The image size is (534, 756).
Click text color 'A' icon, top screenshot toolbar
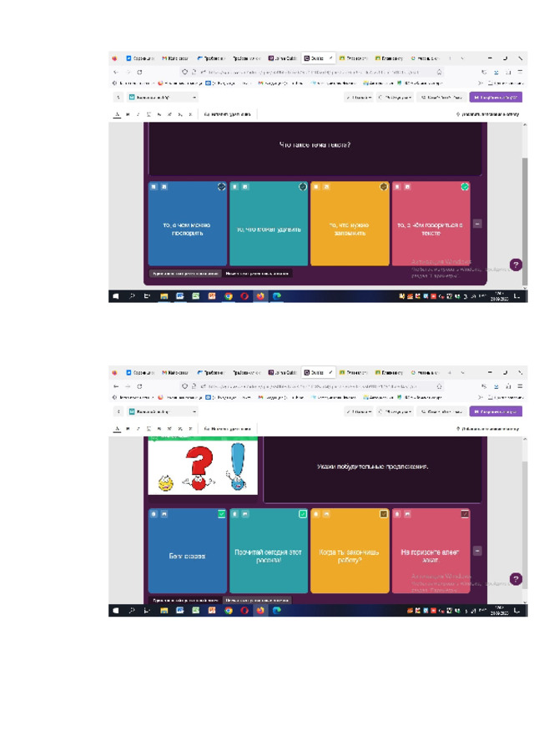[x=117, y=114]
